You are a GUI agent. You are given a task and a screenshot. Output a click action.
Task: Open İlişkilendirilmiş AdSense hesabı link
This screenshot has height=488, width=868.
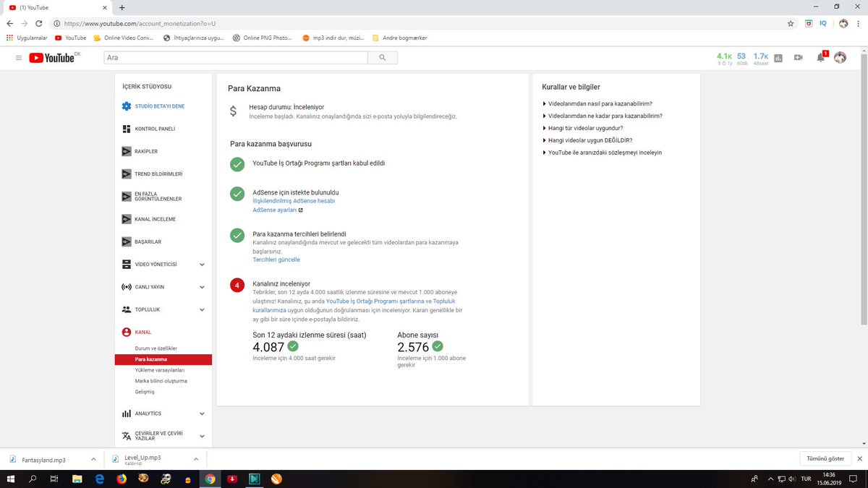294,201
